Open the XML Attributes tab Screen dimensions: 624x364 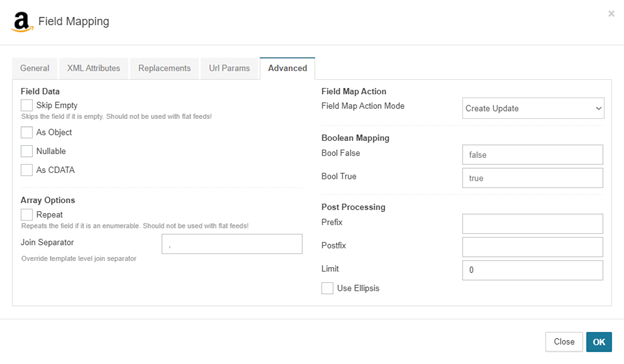(x=94, y=68)
